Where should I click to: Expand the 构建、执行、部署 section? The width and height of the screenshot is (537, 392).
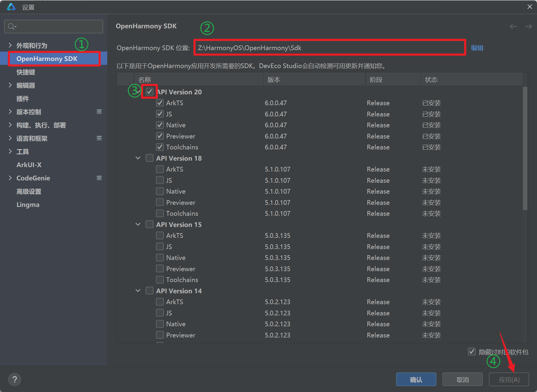point(10,125)
